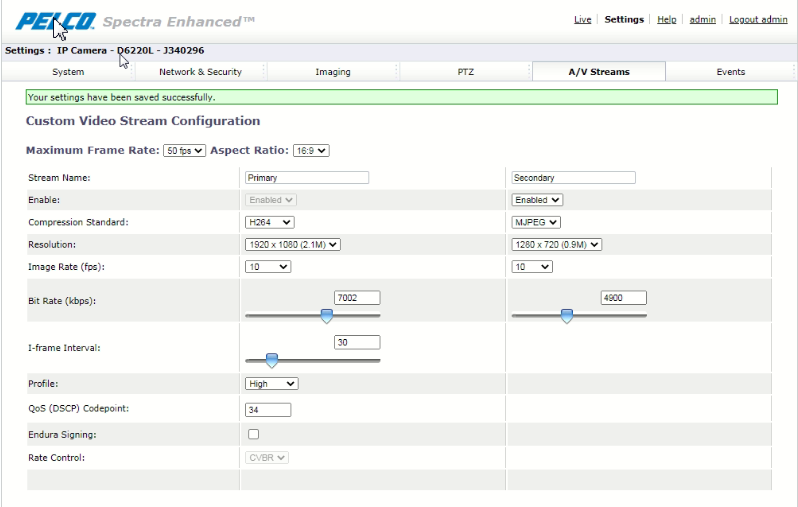Click the 7002 bit rate field

(x=357, y=298)
